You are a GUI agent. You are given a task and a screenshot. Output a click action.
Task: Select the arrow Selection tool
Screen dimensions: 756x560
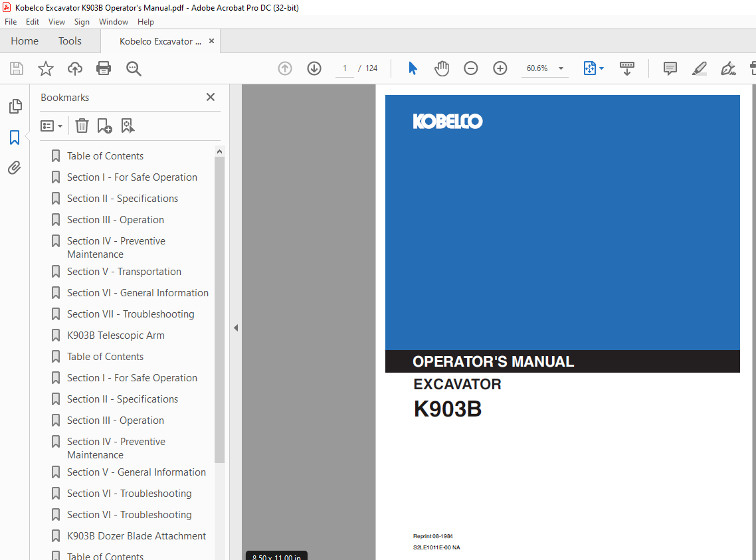click(413, 68)
